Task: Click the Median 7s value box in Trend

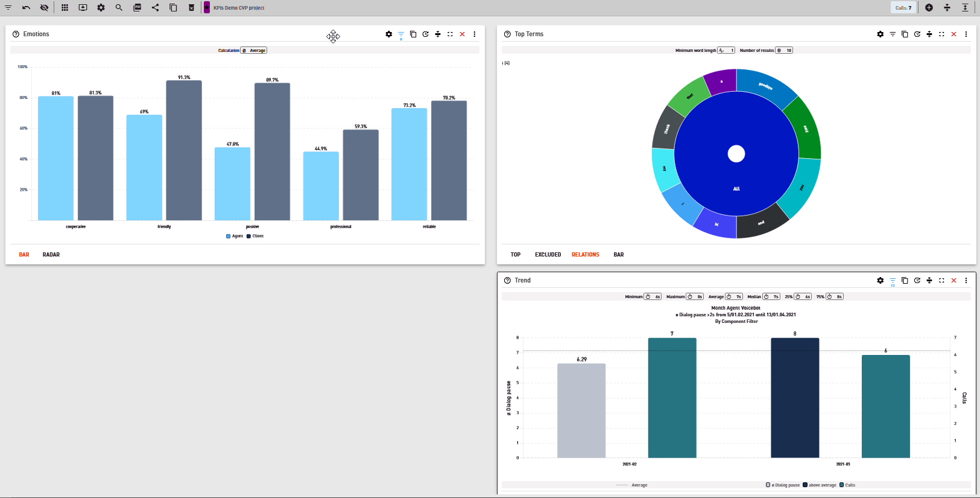Action: pos(771,297)
